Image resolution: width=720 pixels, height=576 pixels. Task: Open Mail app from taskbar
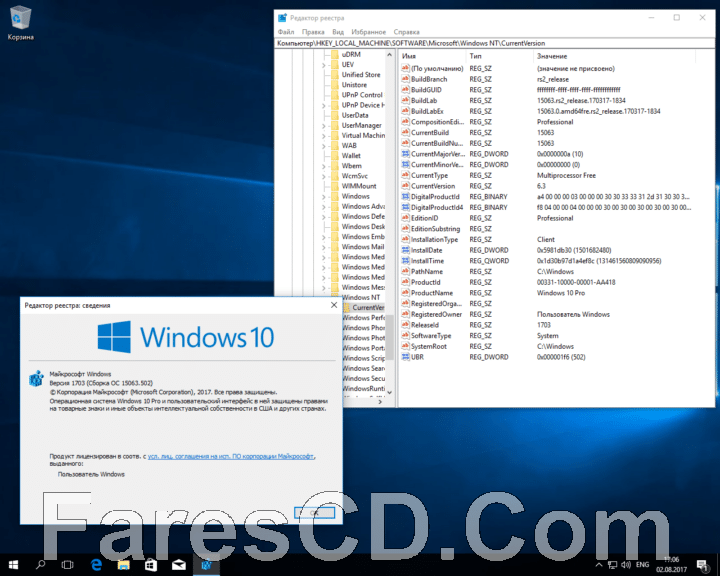(x=179, y=565)
